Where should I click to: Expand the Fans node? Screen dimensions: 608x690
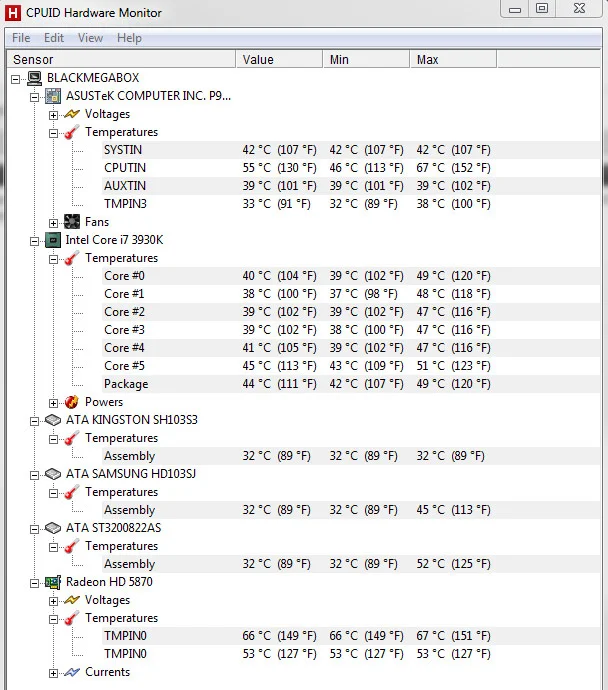(54, 222)
